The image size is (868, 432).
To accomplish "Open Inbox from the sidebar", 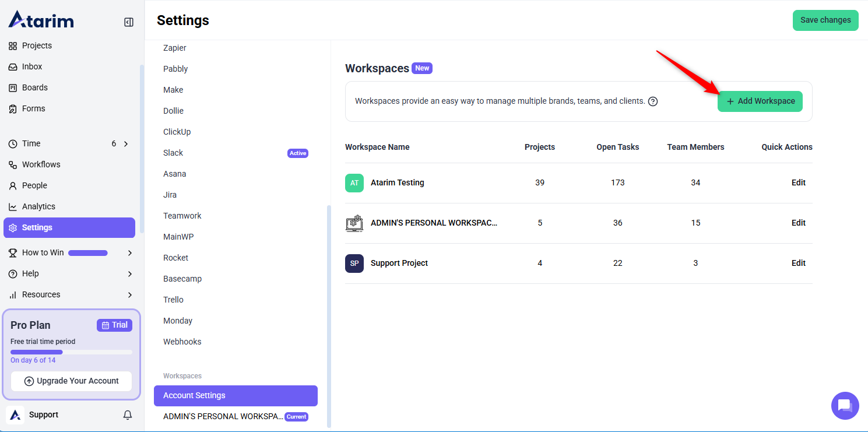I will pyautogui.click(x=32, y=67).
